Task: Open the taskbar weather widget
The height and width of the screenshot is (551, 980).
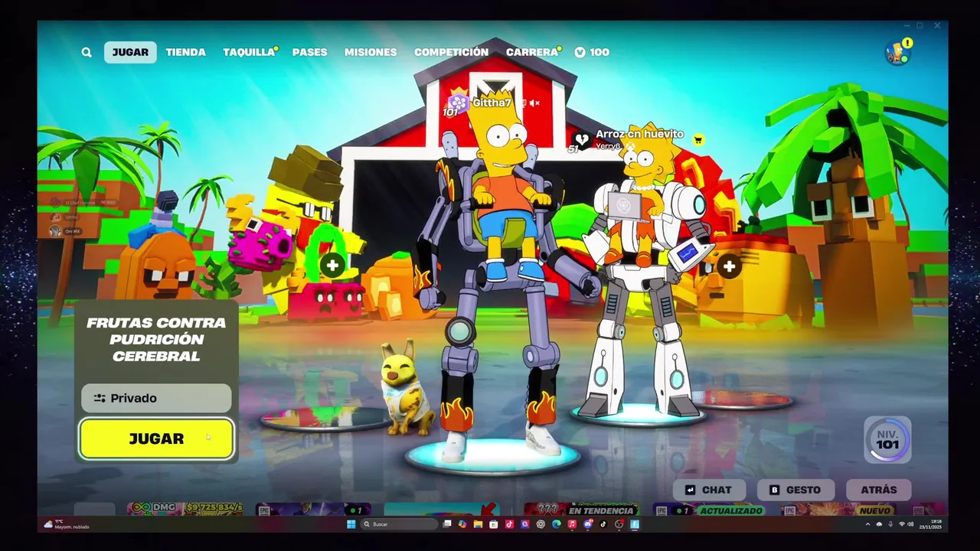Action: (67, 524)
